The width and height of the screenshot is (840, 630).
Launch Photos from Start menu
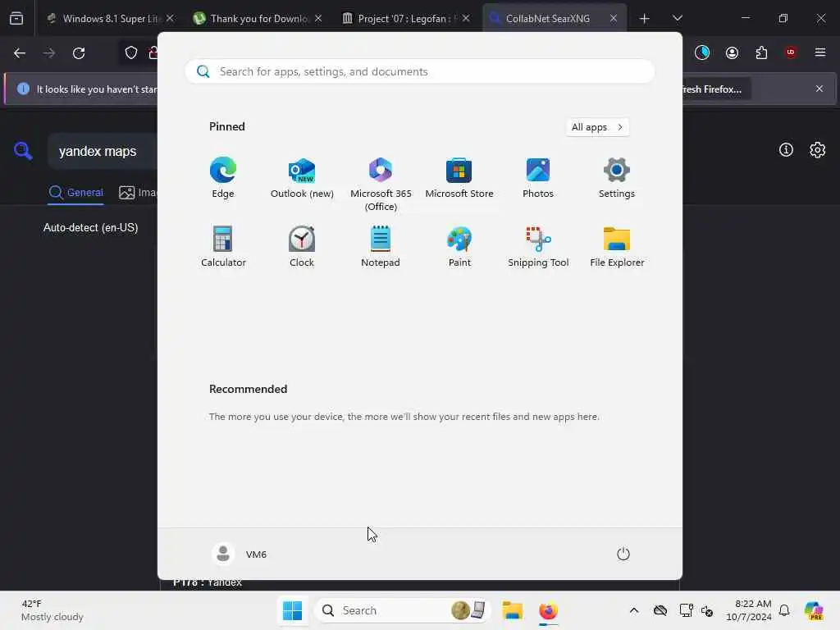click(x=538, y=178)
